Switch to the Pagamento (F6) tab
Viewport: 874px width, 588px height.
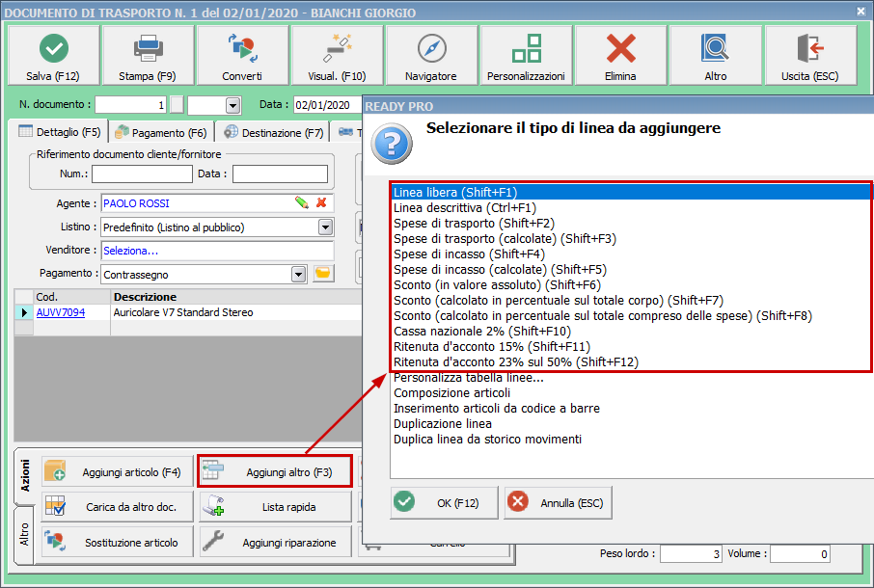click(160, 132)
